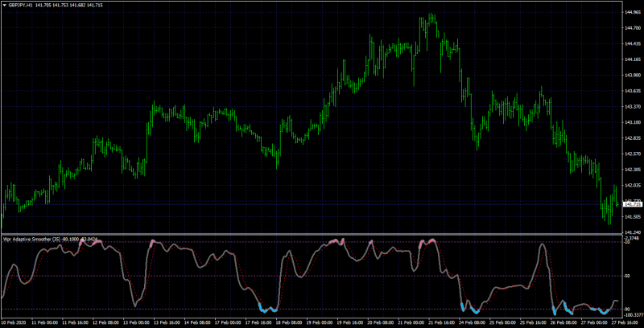Screen dimensions: 644x328
Task: Click price axis value 144.700
Action: (x=633, y=28)
